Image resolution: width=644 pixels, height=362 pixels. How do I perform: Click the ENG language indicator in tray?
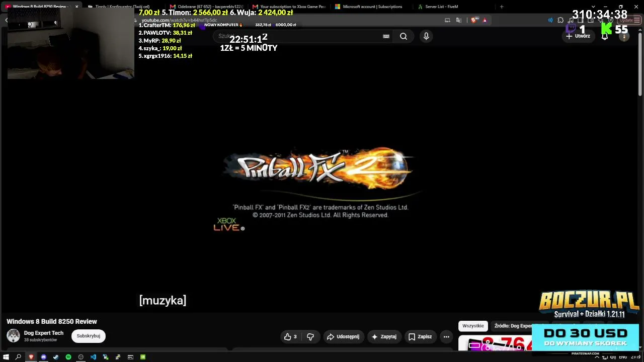point(623,357)
